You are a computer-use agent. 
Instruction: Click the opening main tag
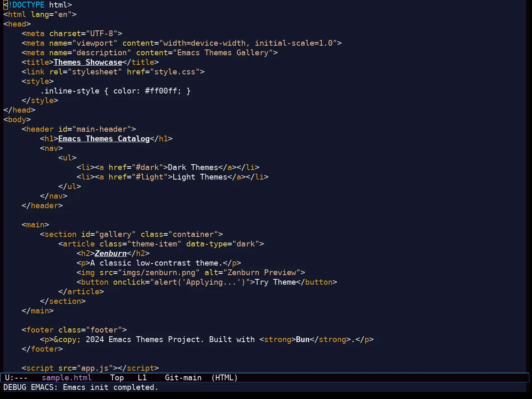pyautogui.click(x=35, y=225)
